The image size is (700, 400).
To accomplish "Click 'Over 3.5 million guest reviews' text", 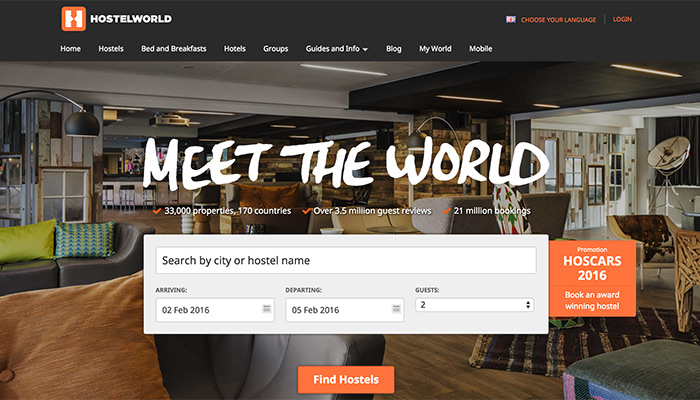I will [372, 211].
